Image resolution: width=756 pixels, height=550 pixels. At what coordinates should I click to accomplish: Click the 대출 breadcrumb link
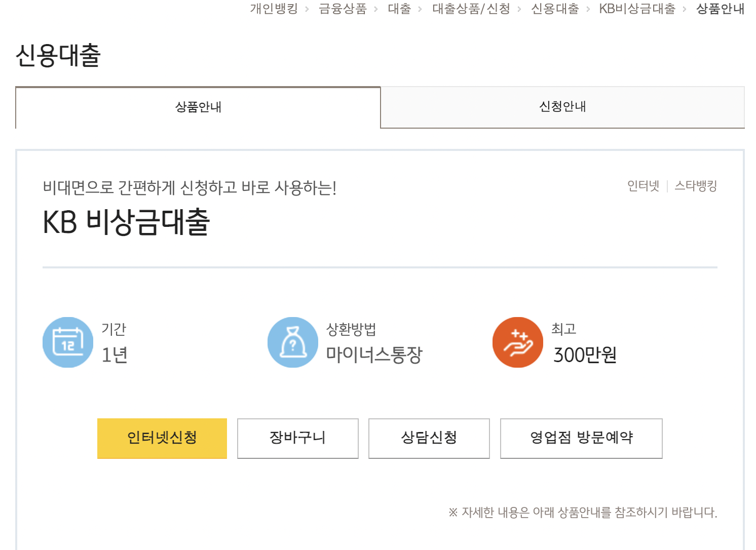pyautogui.click(x=399, y=9)
